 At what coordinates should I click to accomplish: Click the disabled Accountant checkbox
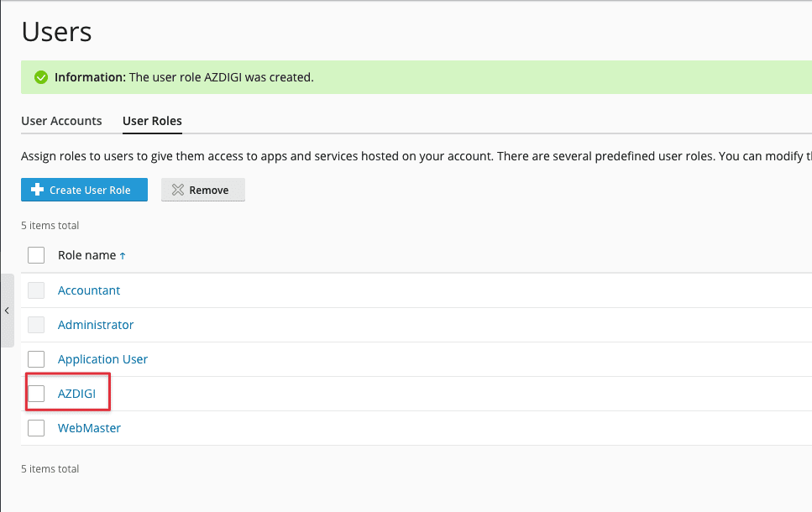pyautogui.click(x=36, y=290)
